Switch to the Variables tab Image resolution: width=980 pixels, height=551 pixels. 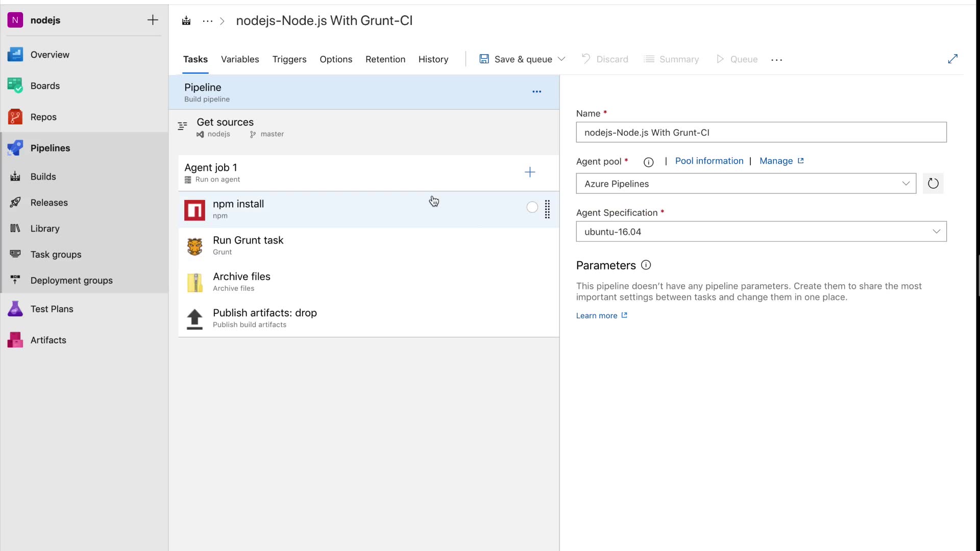[240, 59]
